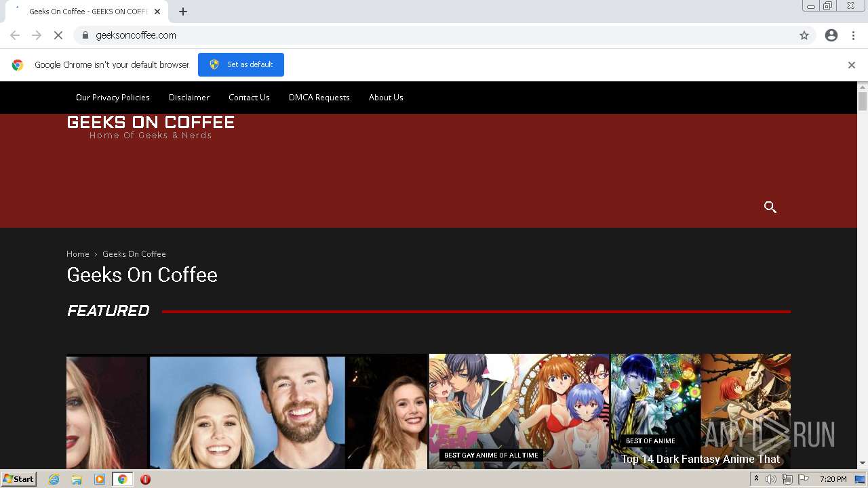Open the Action Center flag icon
The image size is (868, 488).
(x=804, y=479)
